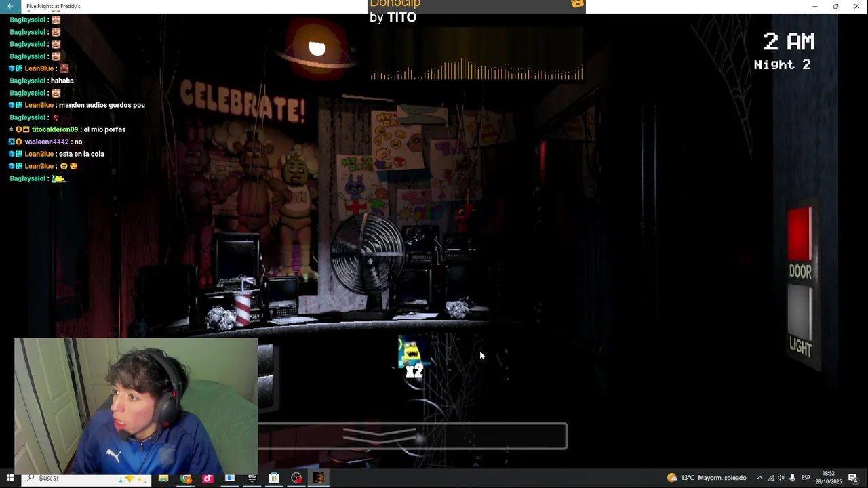Turn on the hallway LIGHT button
This screenshot has height=488, width=868.
tap(800, 310)
